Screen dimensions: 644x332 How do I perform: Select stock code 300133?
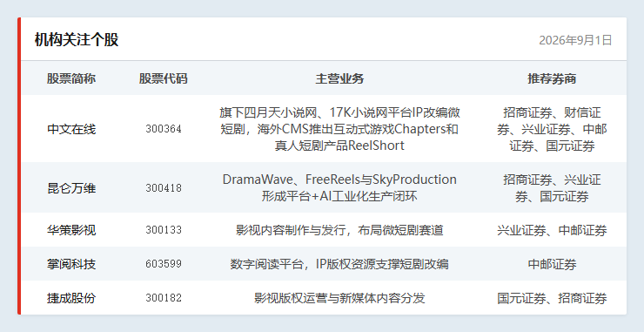[x=163, y=230]
